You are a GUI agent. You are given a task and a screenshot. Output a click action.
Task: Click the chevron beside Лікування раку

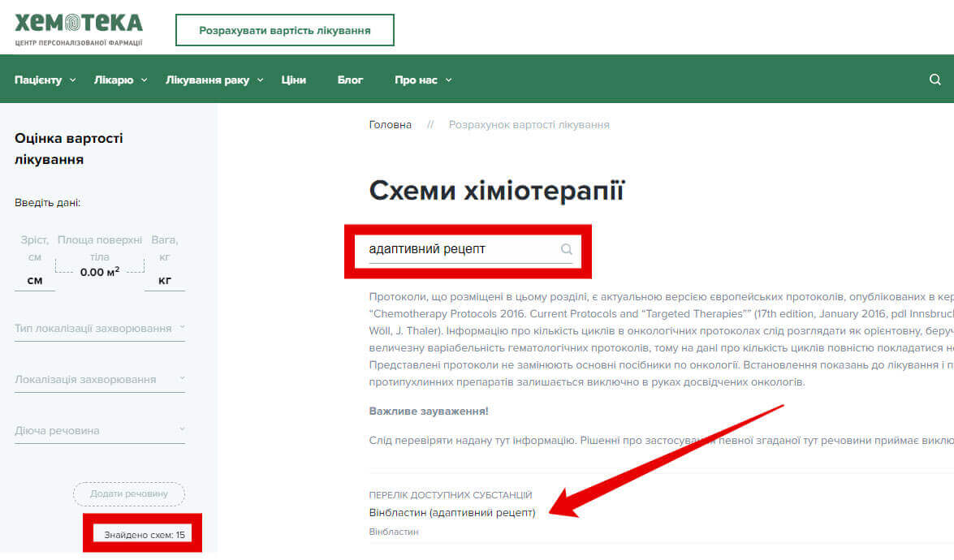(x=260, y=80)
